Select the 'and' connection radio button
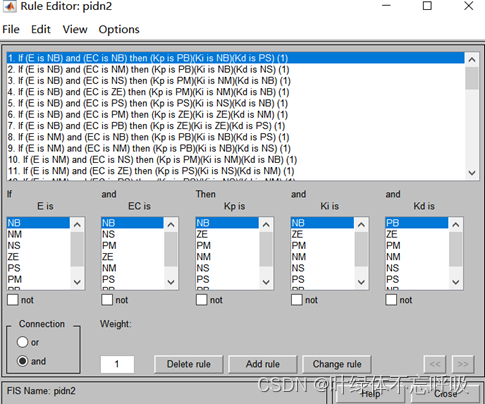The image size is (485, 404). click(x=22, y=361)
